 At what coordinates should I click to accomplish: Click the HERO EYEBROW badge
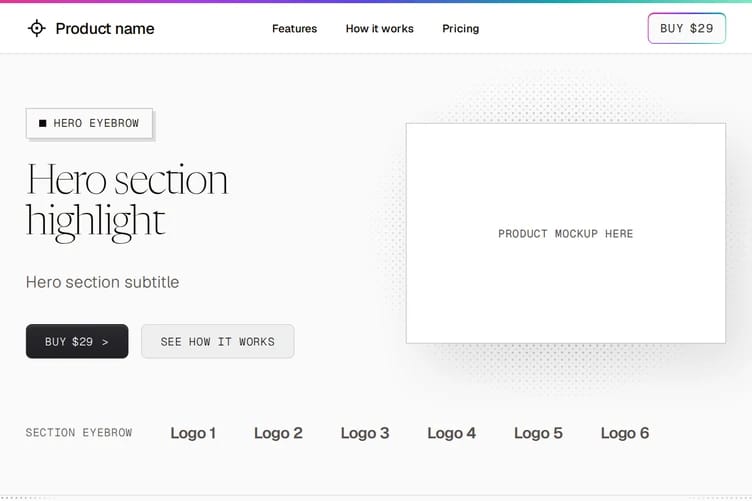pyautogui.click(x=89, y=123)
